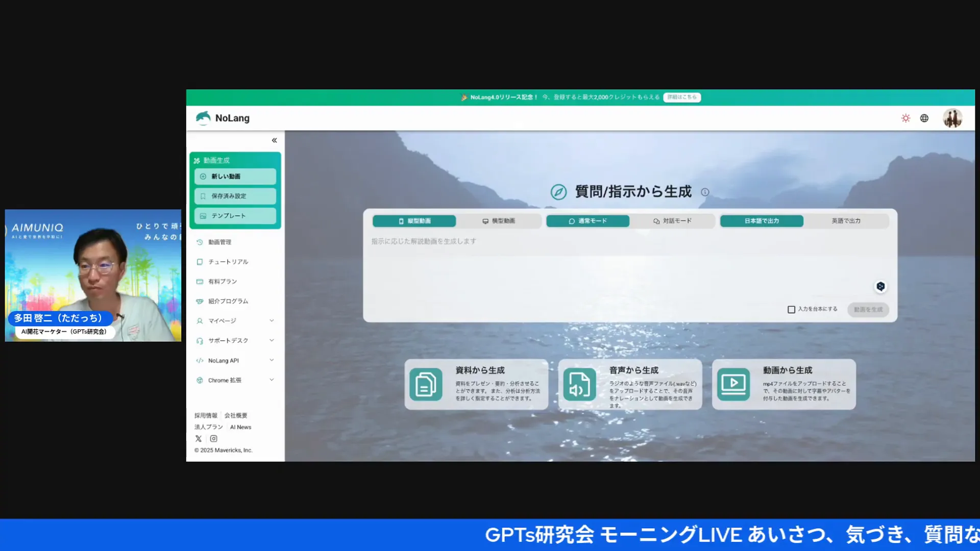980x551 pixels.
Task: Open the 音声から生成 card
Action: coord(630,384)
